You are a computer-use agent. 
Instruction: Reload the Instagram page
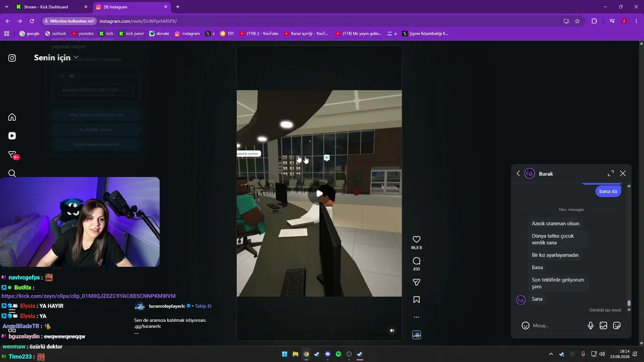tap(32, 21)
